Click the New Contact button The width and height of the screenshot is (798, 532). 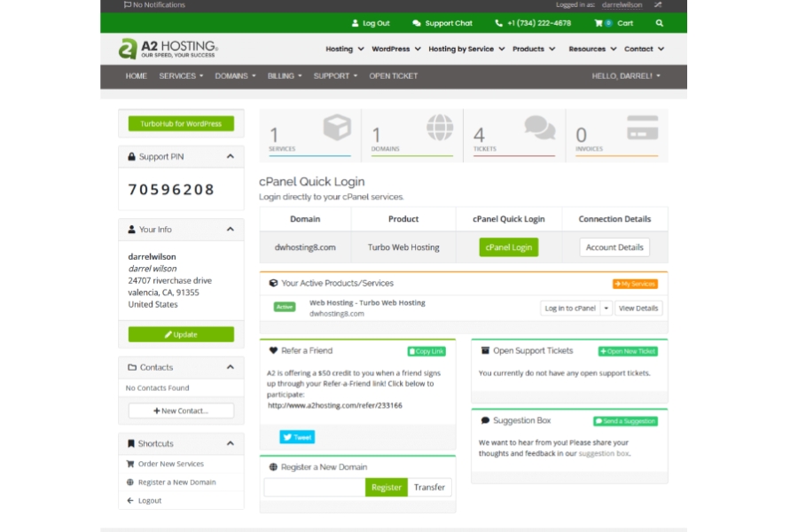(181, 411)
